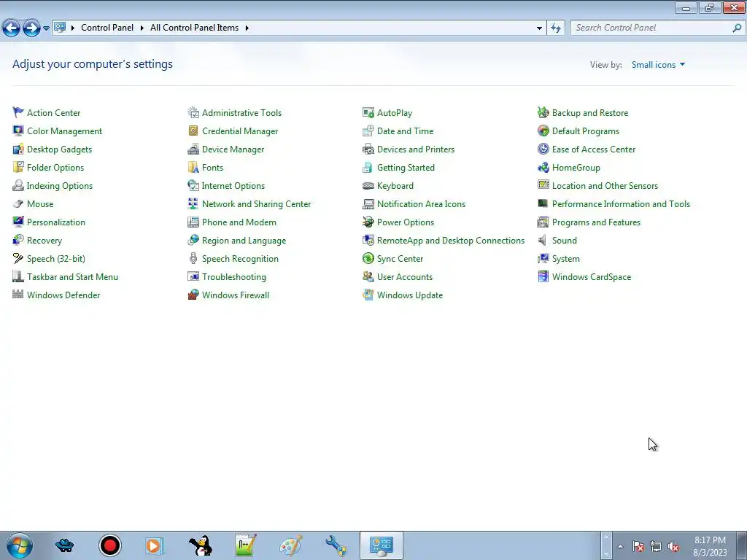Screen dimensions: 747x560
Task: Open the Windows Start button
Action: (20, 545)
